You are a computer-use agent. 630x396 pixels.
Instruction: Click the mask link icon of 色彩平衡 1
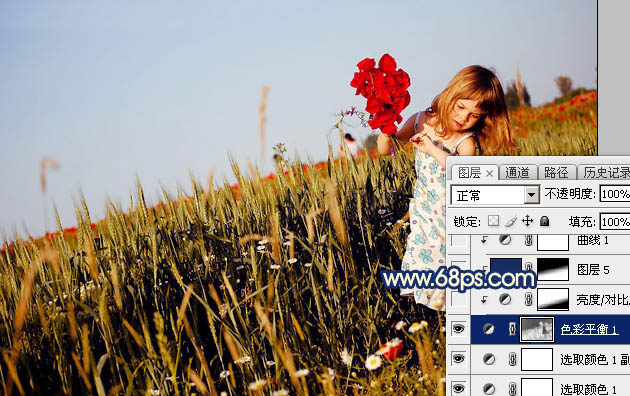(x=512, y=329)
